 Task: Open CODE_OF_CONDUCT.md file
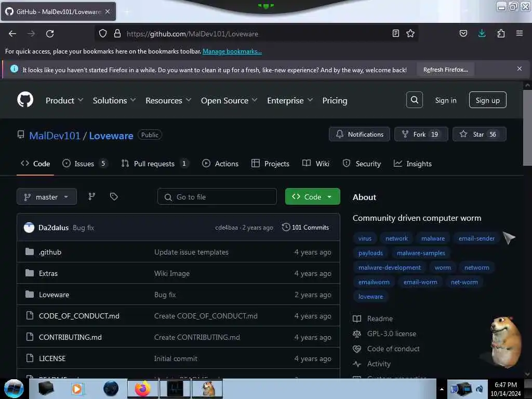pos(79,316)
